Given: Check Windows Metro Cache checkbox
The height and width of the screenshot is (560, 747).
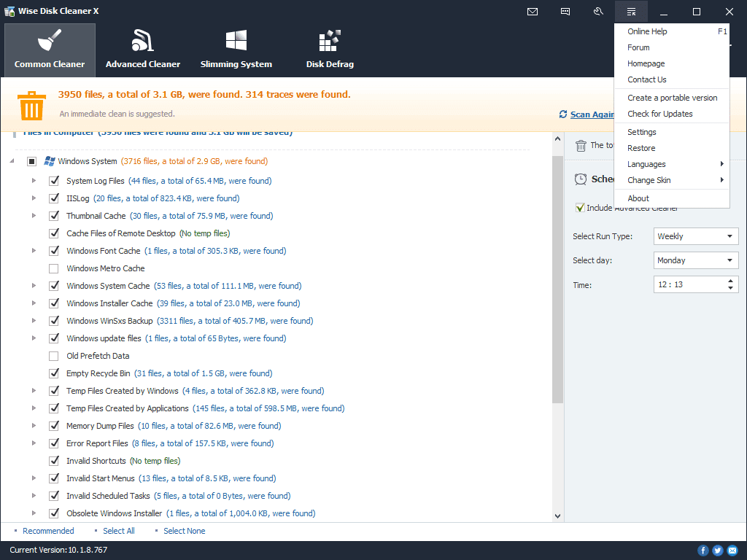Looking at the screenshot, I should click(x=54, y=268).
